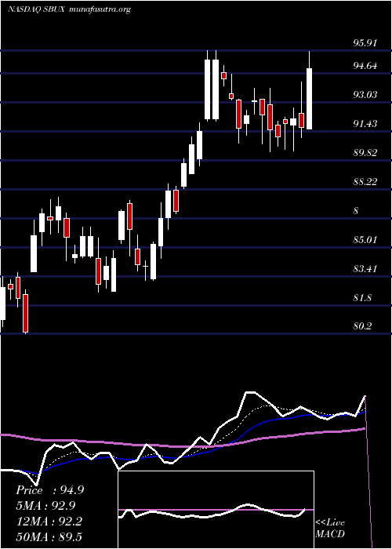Viewport: 392px width, 549px height.
Task: Click the 95.91 price axis label
Action: [x=365, y=42]
